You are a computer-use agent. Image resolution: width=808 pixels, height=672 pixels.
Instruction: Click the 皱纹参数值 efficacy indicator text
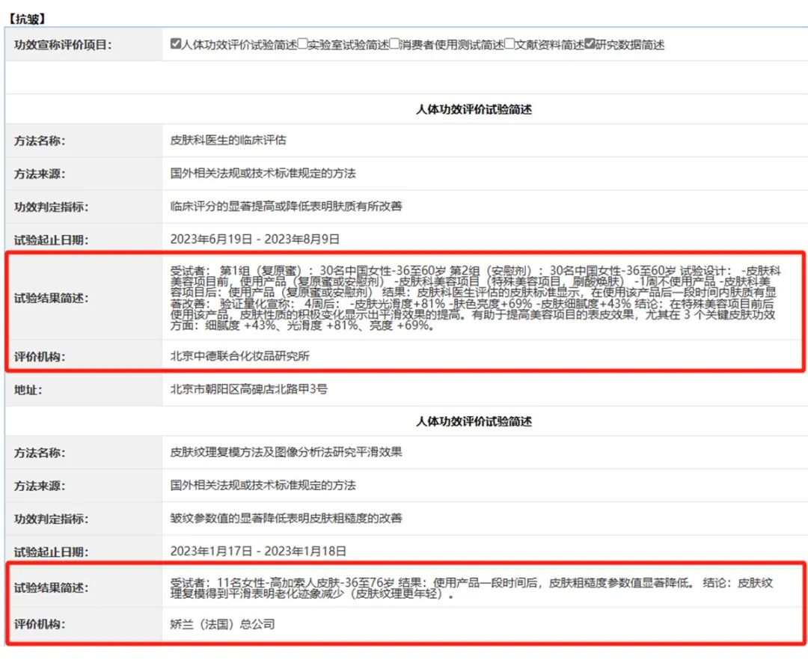[287, 519]
